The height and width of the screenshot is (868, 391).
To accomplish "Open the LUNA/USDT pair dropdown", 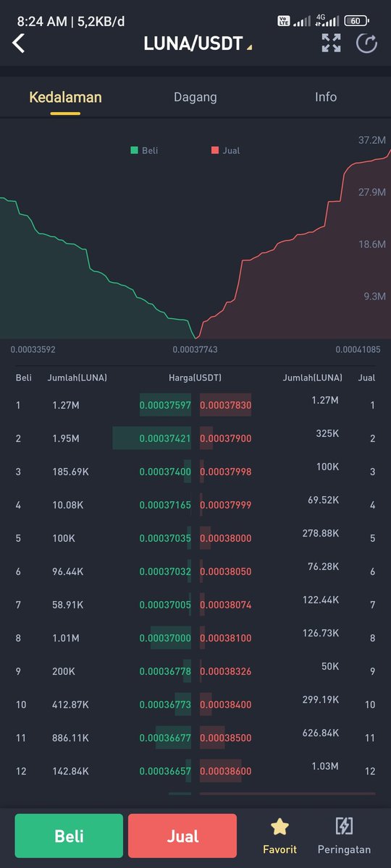I will (x=198, y=43).
